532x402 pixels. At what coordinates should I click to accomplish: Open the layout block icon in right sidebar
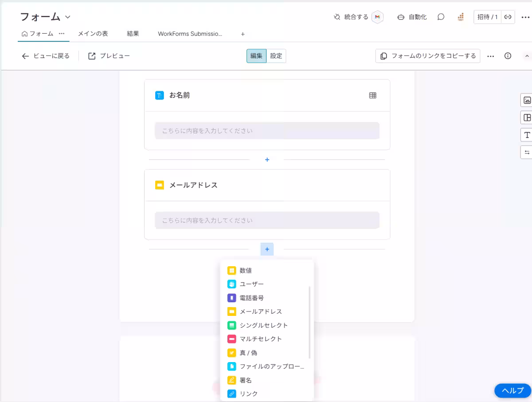[x=526, y=118]
